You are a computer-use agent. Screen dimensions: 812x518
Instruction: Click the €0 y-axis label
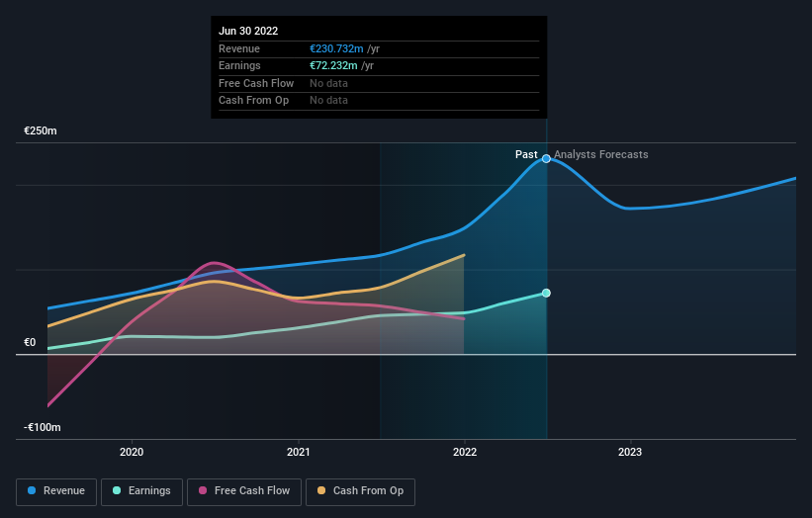pyautogui.click(x=30, y=342)
